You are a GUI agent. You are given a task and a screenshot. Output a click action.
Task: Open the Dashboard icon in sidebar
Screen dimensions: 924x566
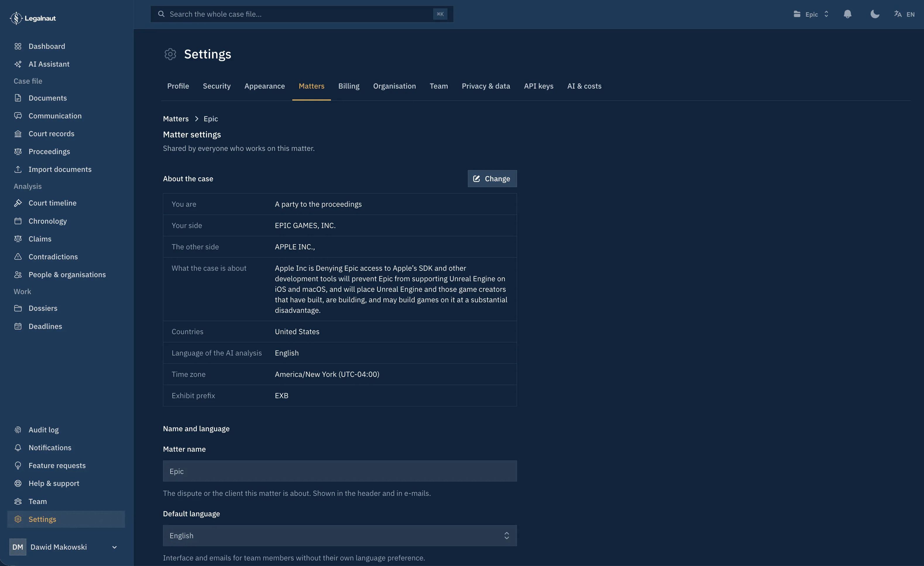tap(18, 46)
